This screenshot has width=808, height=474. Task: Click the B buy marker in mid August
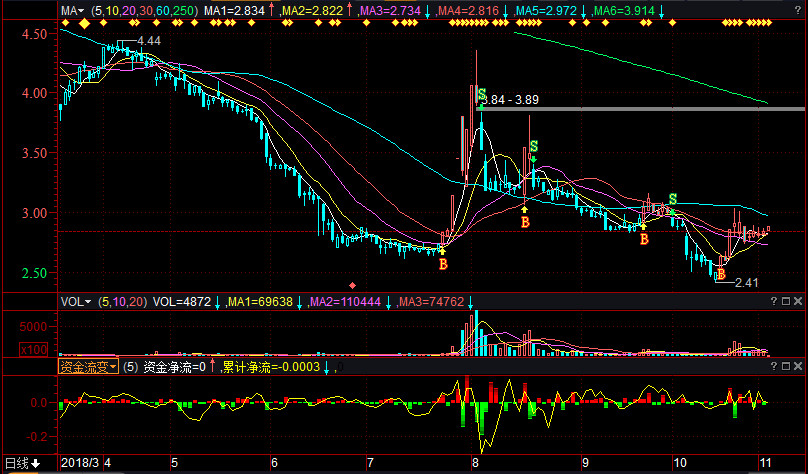[525, 222]
